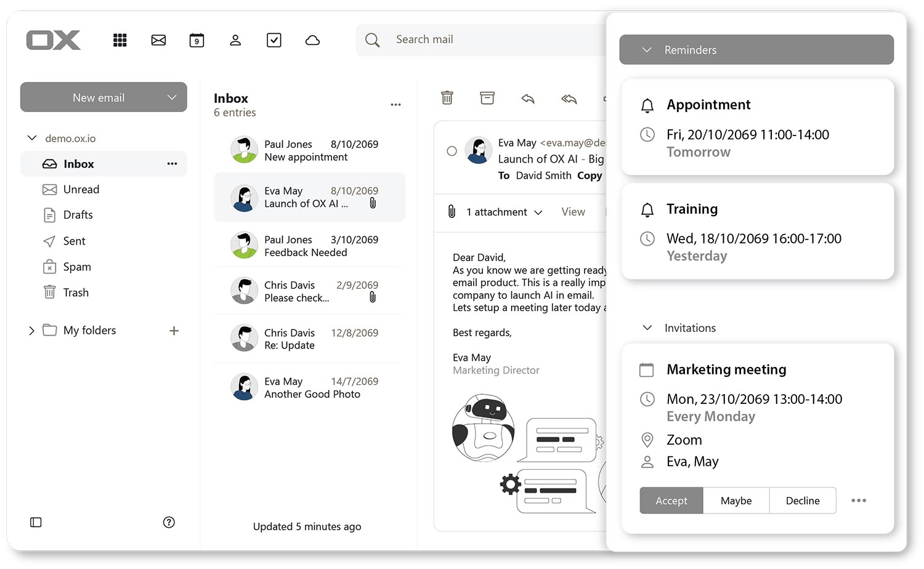Viewport: 924px width, 569px height.
Task: Collapse the Invitations section
Action: pos(647,328)
